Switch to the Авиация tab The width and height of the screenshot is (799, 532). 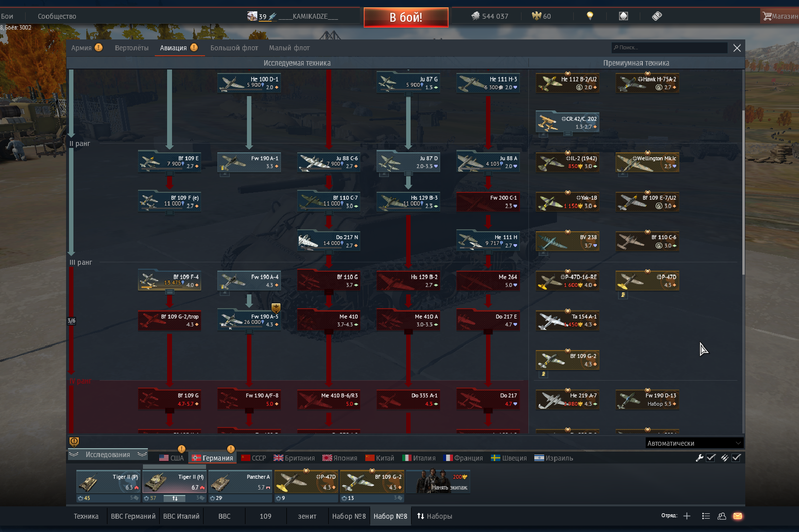point(178,48)
